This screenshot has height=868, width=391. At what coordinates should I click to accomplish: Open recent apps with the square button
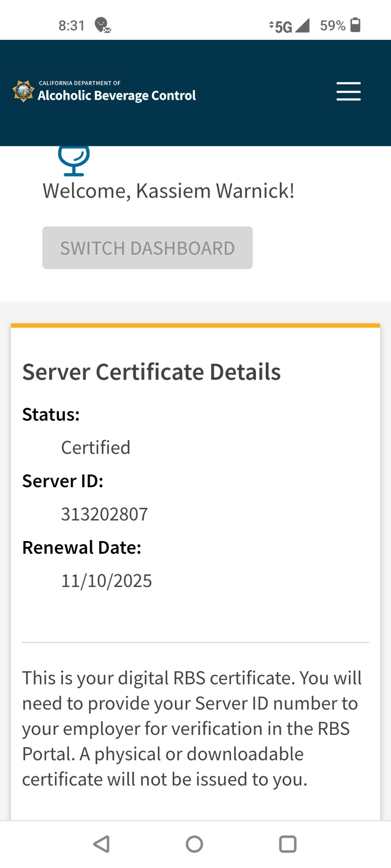pyautogui.click(x=287, y=844)
